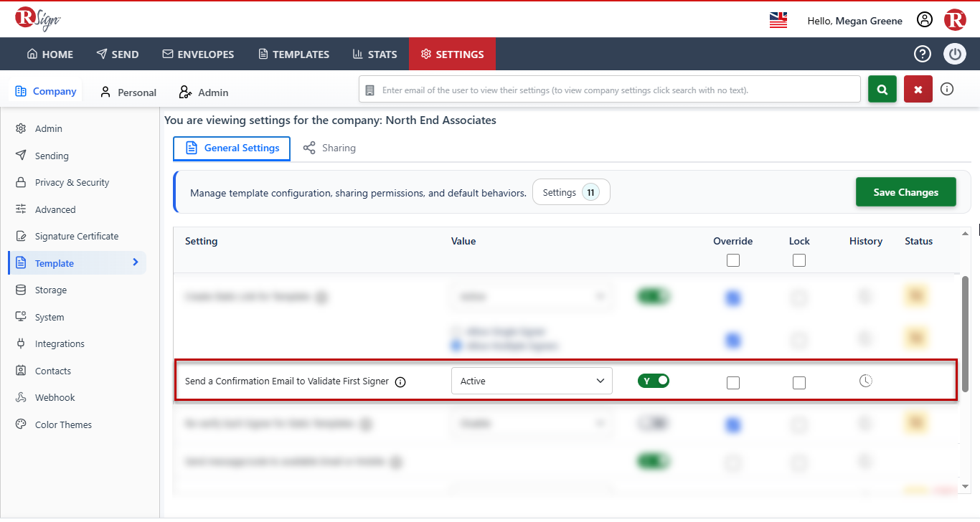Click the power logout icon

955,54
